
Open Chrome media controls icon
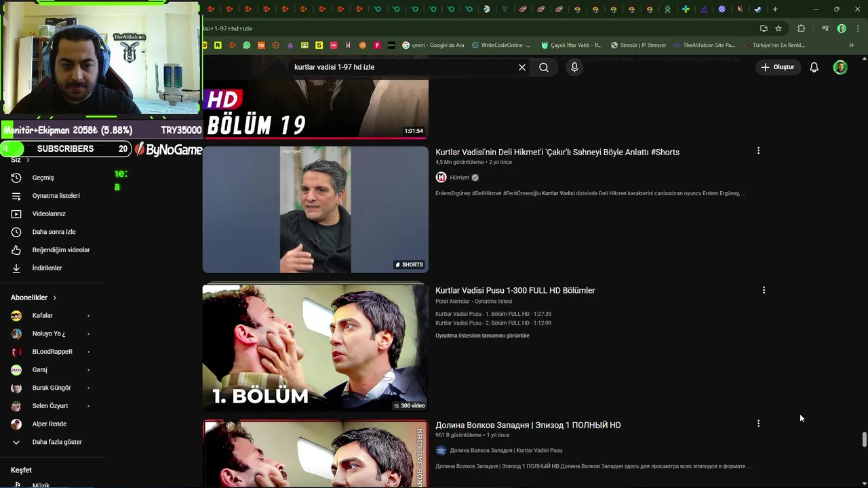click(825, 28)
